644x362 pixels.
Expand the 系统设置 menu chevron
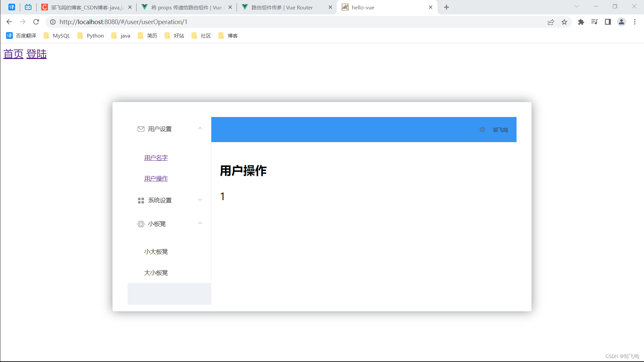click(200, 200)
